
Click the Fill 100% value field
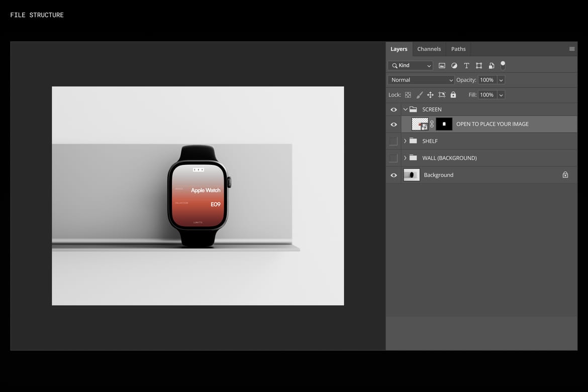487,95
